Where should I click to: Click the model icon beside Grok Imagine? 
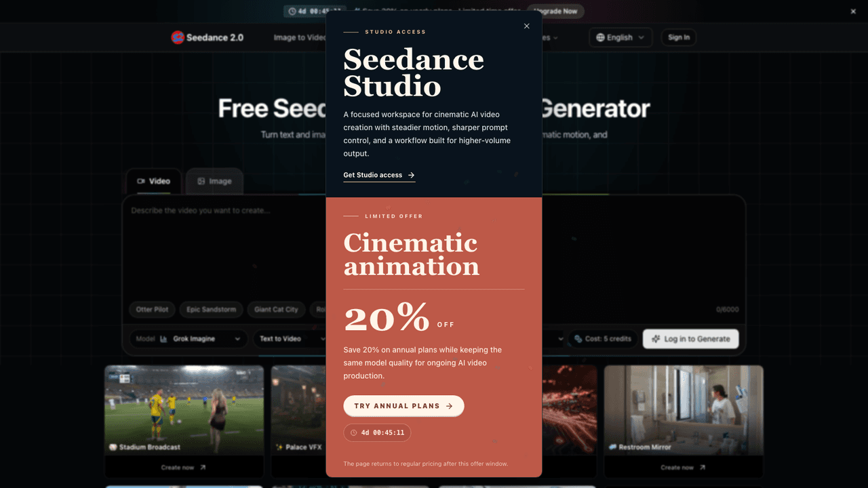[x=164, y=339]
